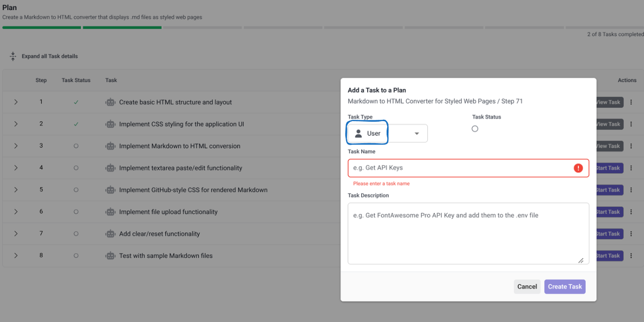Click robot icon beside Test with sample Markdown files
This screenshot has width=644, height=322.
point(111,256)
